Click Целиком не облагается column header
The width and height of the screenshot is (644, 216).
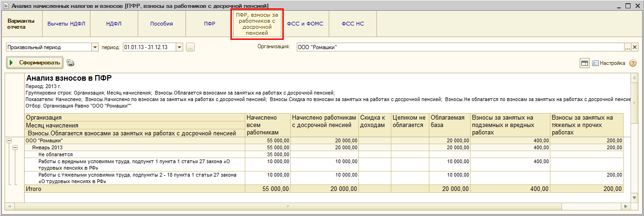click(410, 125)
